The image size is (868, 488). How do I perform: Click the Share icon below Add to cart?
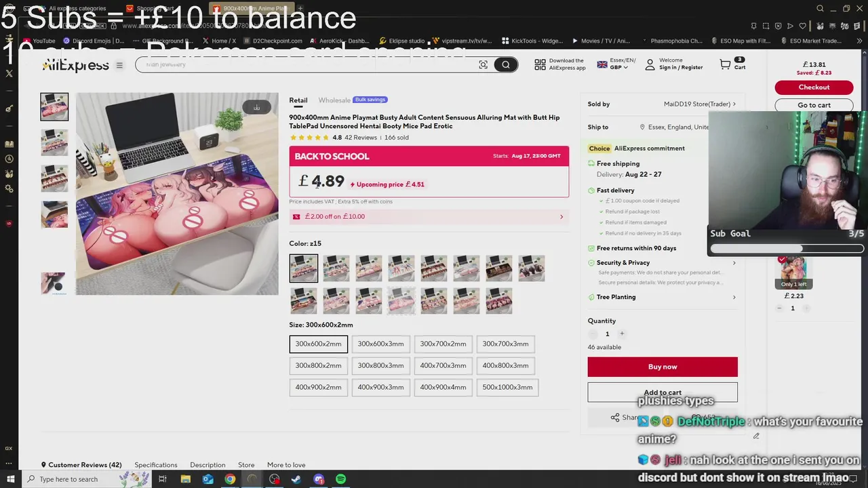615,418
